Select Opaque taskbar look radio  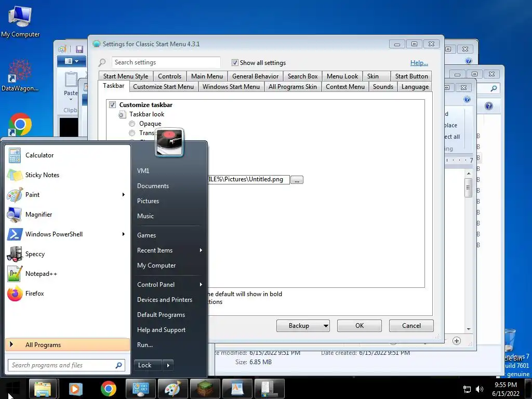[132, 124]
